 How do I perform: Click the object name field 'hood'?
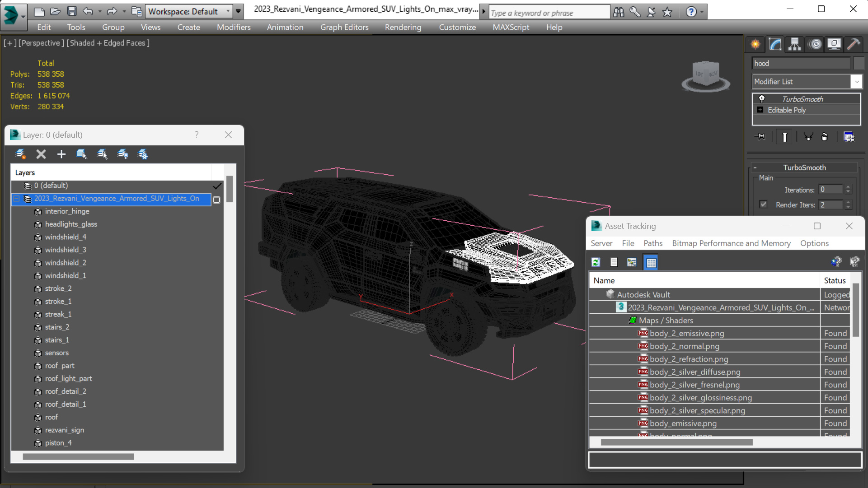pos(801,63)
